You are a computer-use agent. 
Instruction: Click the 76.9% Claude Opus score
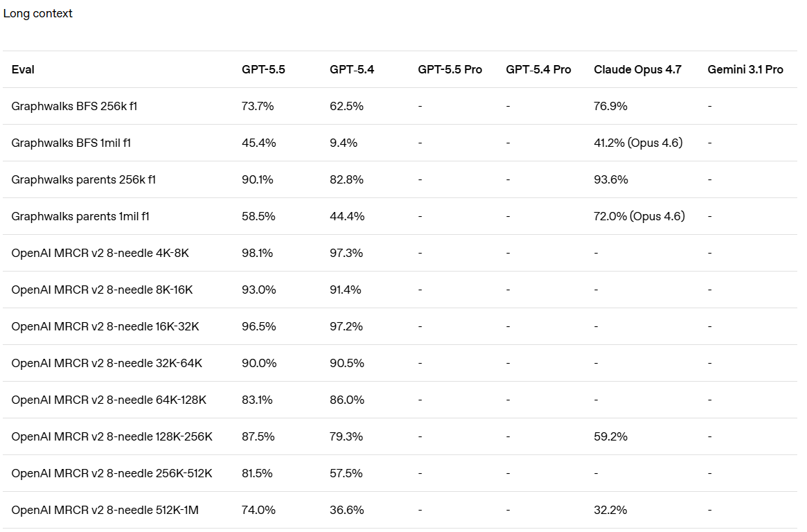point(611,106)
